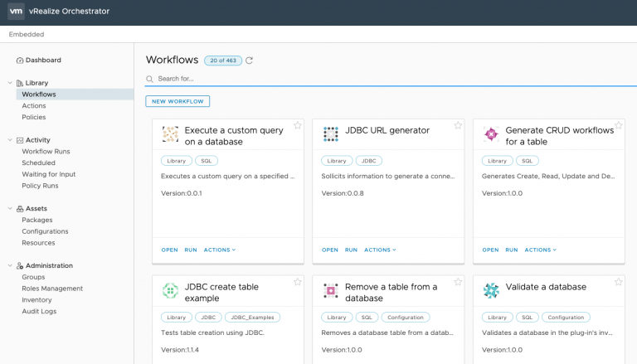637x364 pixels.
Task: Open the Execute a custom query workflow
Action: tap(169, 250)
